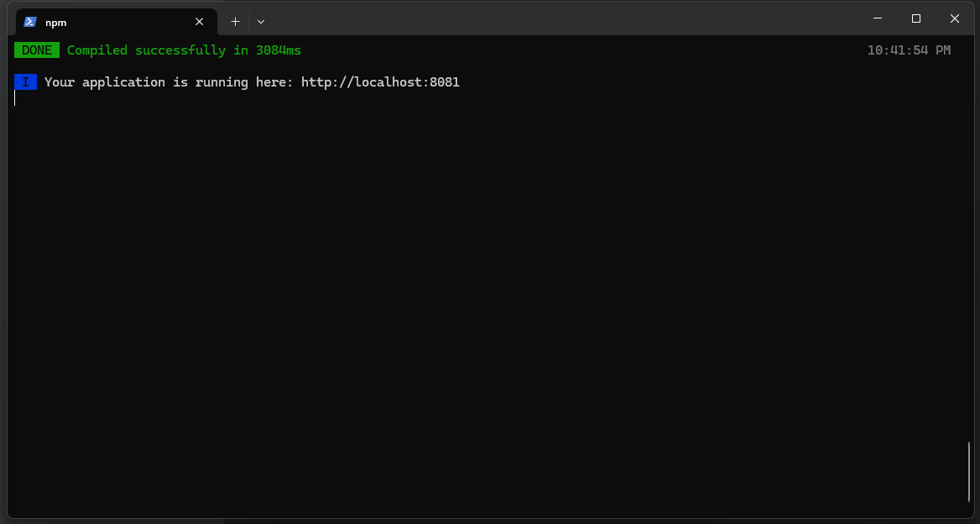Screen dimensions: 980x524
Task: Select the npm tab title
Action: [x=56, y=23]
